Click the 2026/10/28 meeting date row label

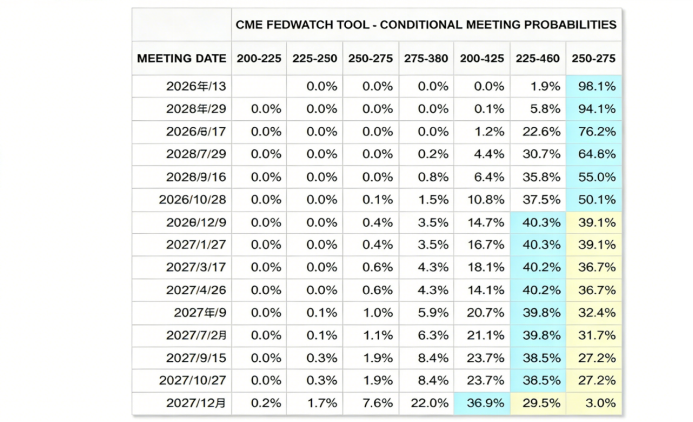[196, 198]
